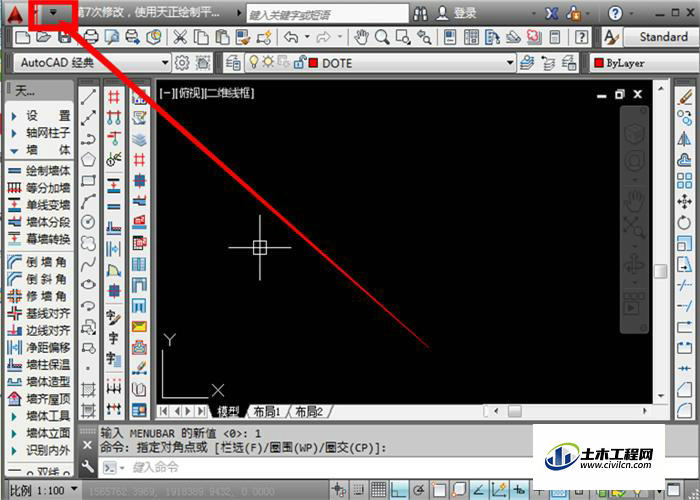Select the 模型 tab
The width and height of the screenshot is (700, 500).
pos(228,411)
